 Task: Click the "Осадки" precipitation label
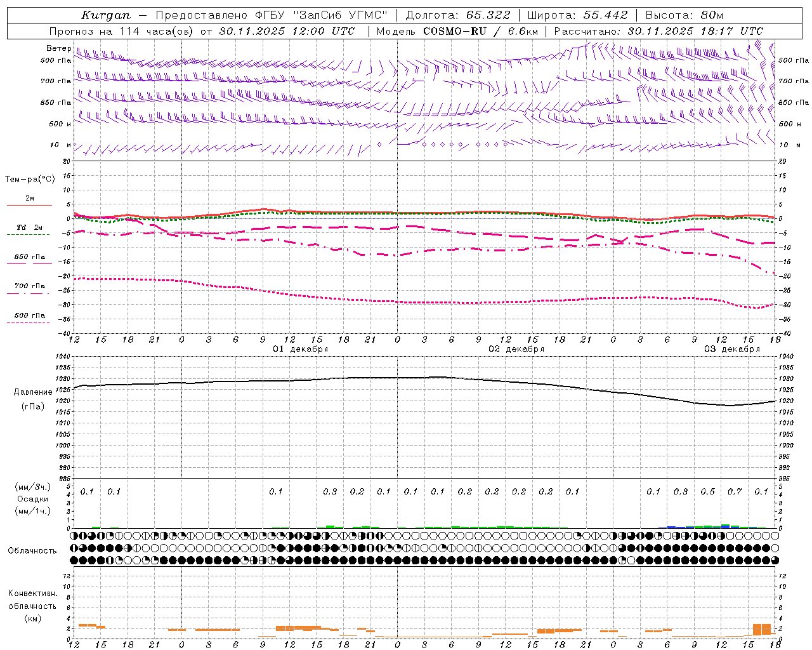click(x=33, y=499)
